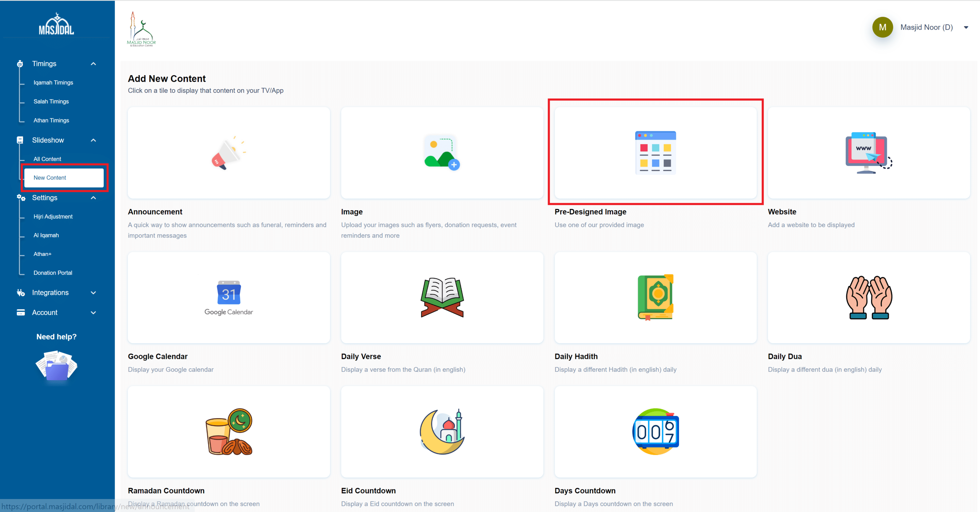Click the Masjid Noor (D) username
Viewport: 980px width, 512px height.
click(x=926, y=27)
